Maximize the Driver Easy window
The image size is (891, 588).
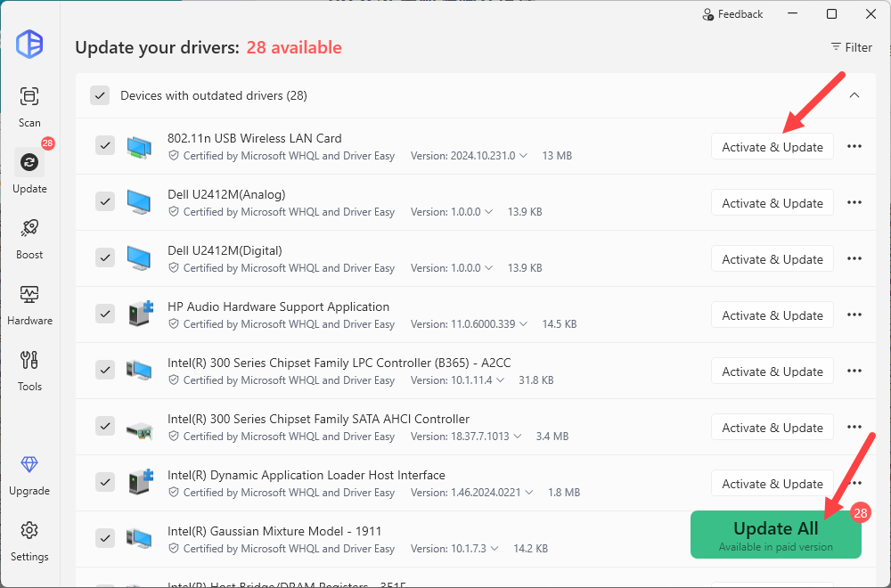831,14
